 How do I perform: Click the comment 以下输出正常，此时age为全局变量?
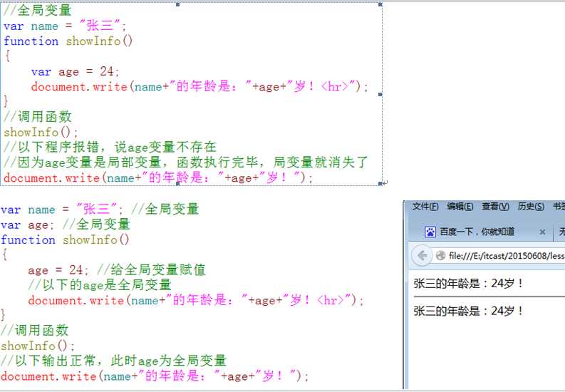[113, 361]
